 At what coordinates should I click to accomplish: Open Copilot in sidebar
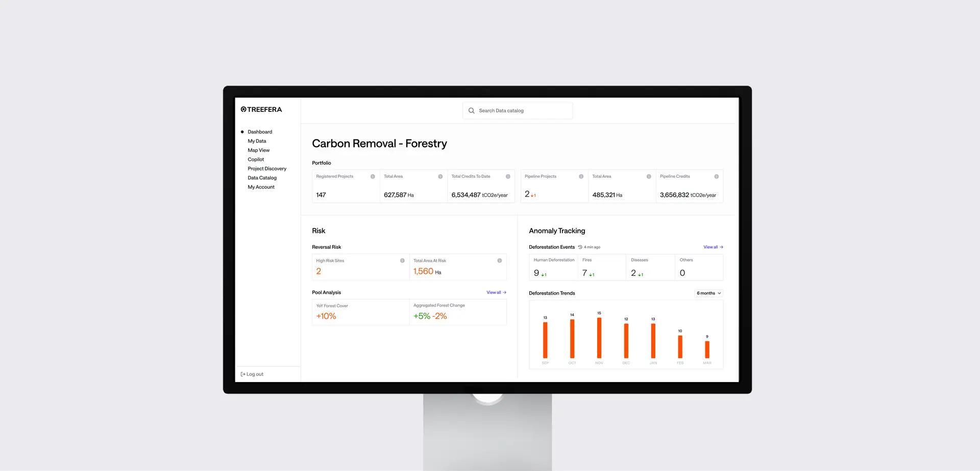[256, 159]
